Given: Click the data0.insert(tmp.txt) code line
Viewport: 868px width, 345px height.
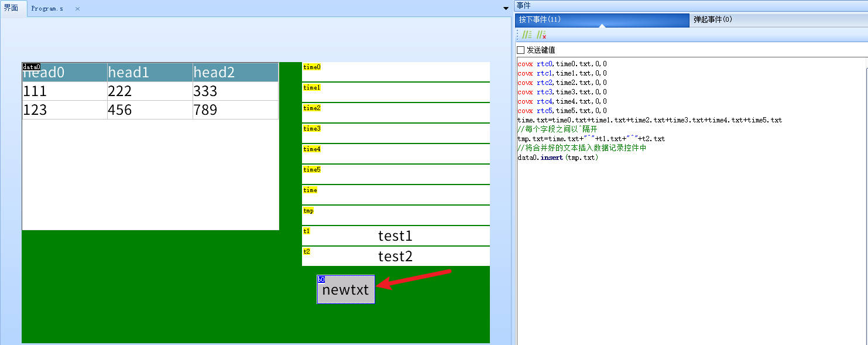Looking at the screenshot, I should 558,158.
